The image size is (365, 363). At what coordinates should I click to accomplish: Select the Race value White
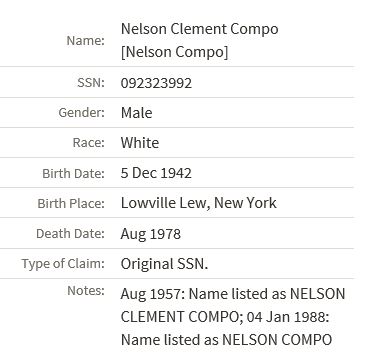[140, 143]
